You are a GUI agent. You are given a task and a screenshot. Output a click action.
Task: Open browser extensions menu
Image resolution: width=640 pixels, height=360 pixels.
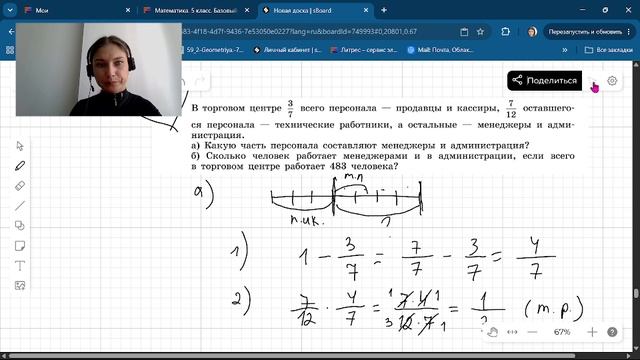(x=505, y=31)
